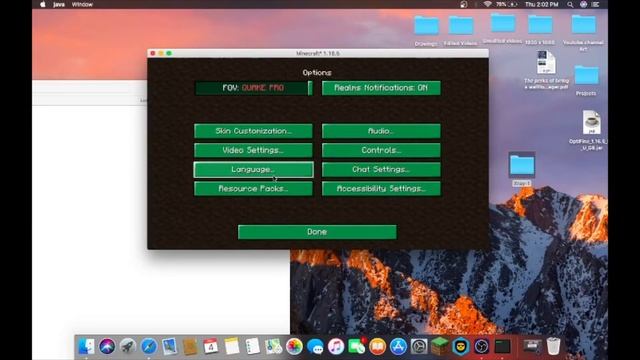Open Finder from the dock
The image size is (640, 360).
86,347
